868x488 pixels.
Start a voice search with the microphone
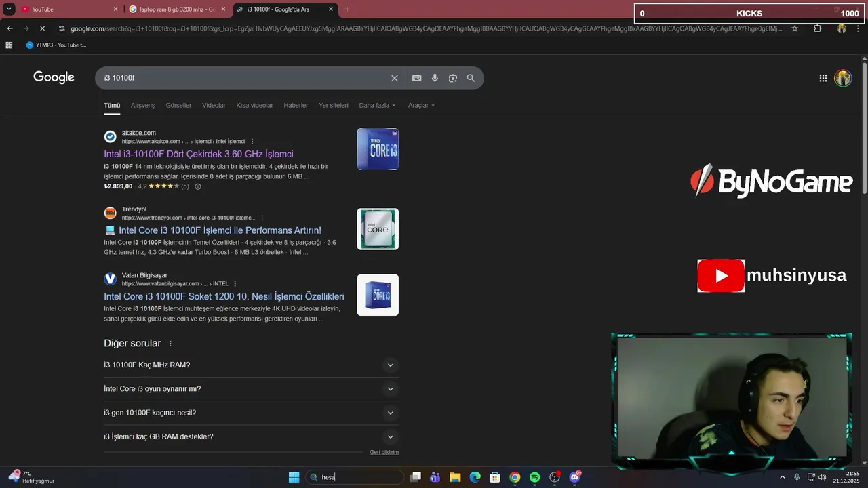435,78
